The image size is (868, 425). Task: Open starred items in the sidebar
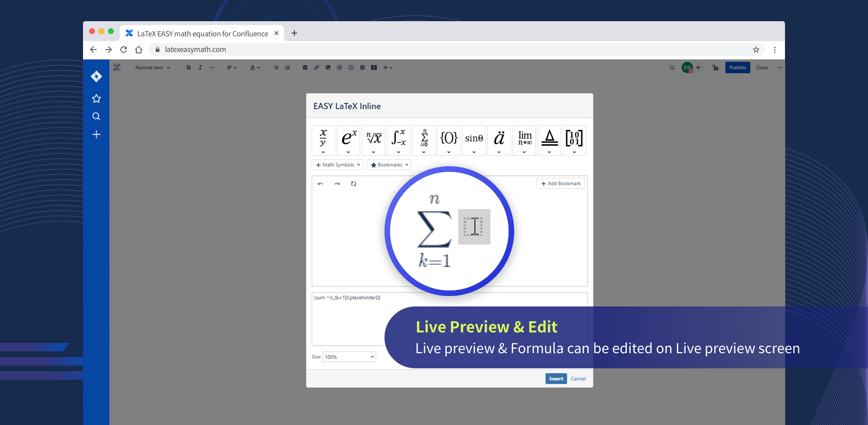pos(96,98)
